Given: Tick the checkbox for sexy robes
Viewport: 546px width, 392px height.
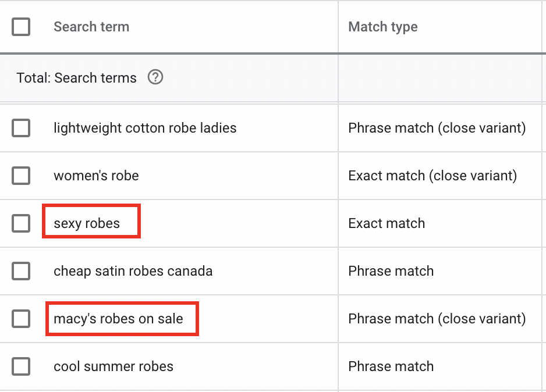Looking at the screenshot, I should pos(21,223).
